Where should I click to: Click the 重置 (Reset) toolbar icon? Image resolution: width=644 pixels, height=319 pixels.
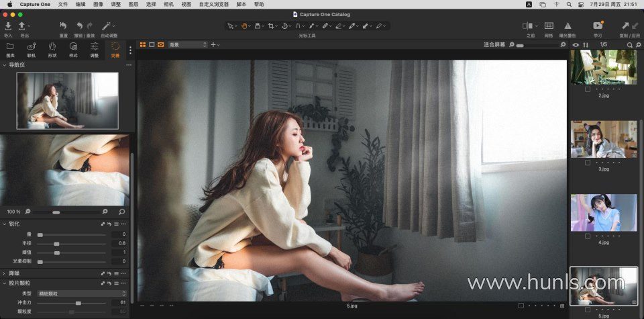(63, 26)
